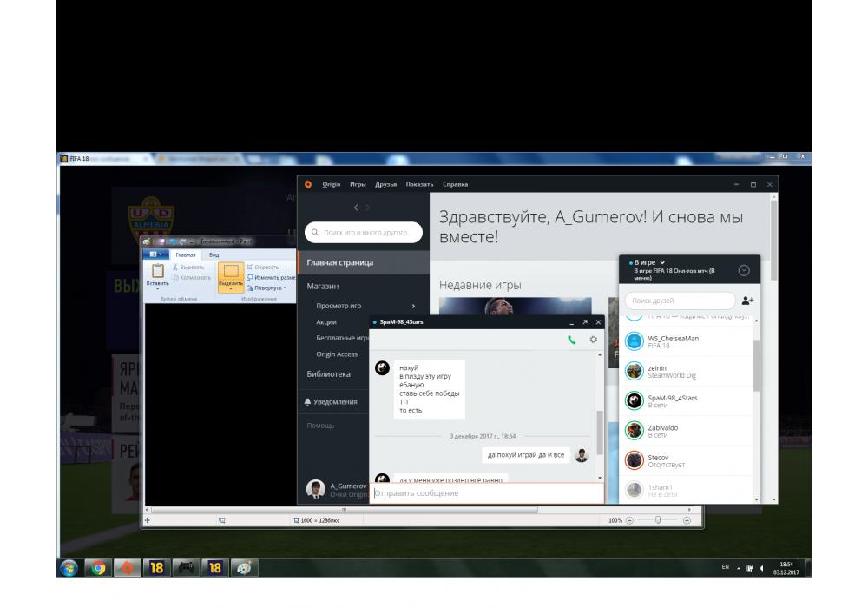Image resolution: width=868 pixels, height=608 pixels.
Task: Open Google Chrome from the taskbar
Action: coord(98,568)
